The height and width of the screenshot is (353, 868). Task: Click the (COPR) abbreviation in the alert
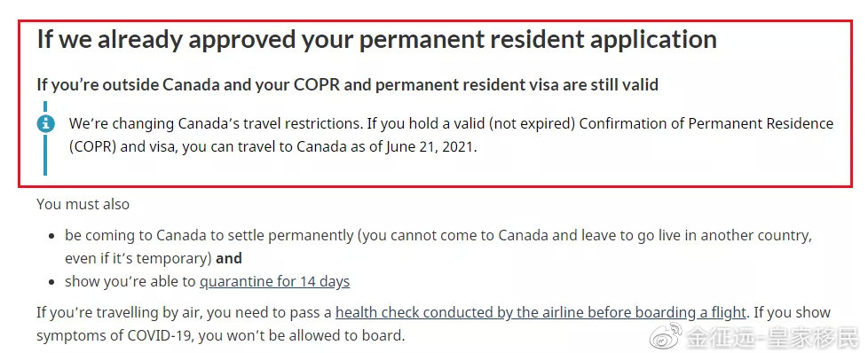[92, 148]
